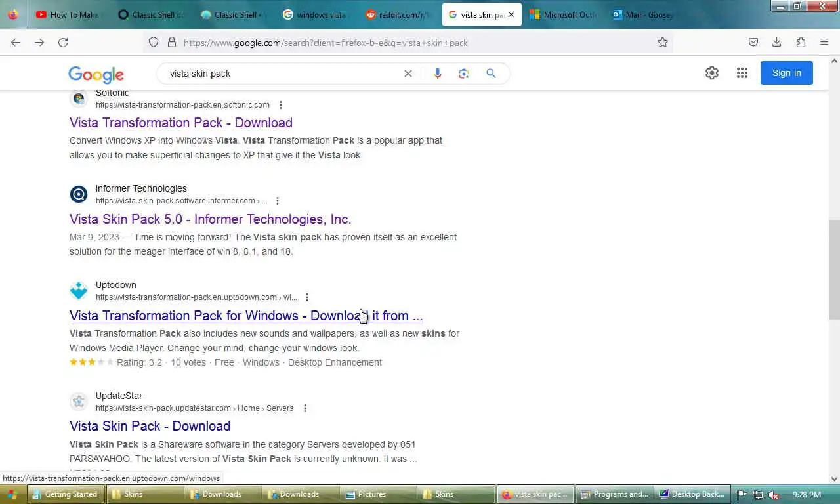Open the Google apps grid

click(742, 73)
